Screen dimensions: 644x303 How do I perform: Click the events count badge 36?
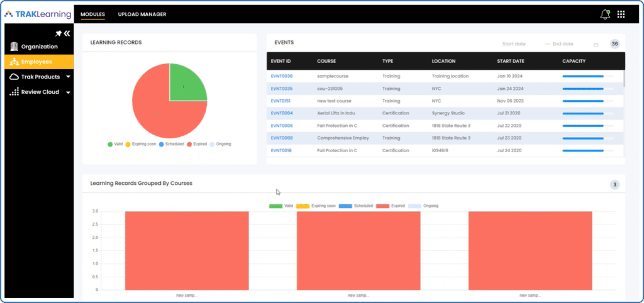tap(614, 44)
